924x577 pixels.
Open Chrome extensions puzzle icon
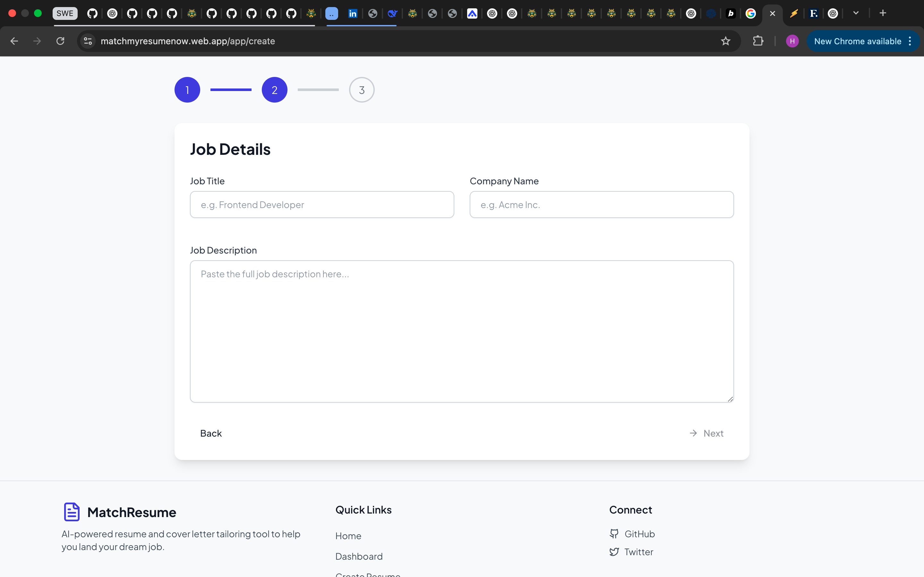coord(758,41)
